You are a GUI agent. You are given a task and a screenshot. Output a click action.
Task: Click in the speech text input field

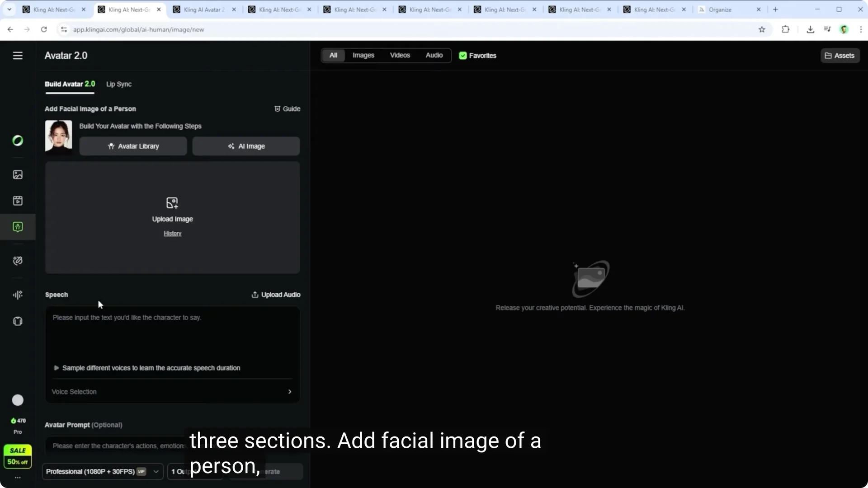(172, 337)
